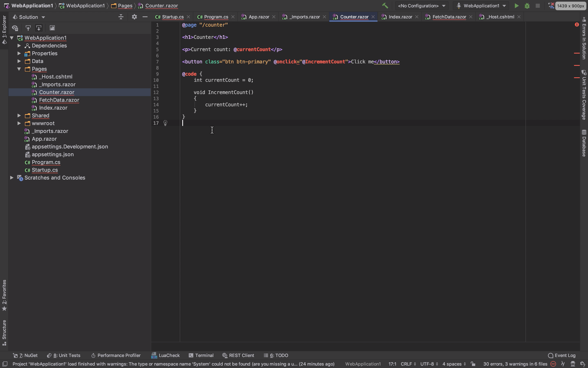The height and width of the screenshot is (368, 588).
Task: Change the 4 spaces indent setting
Action: [454, 364]
